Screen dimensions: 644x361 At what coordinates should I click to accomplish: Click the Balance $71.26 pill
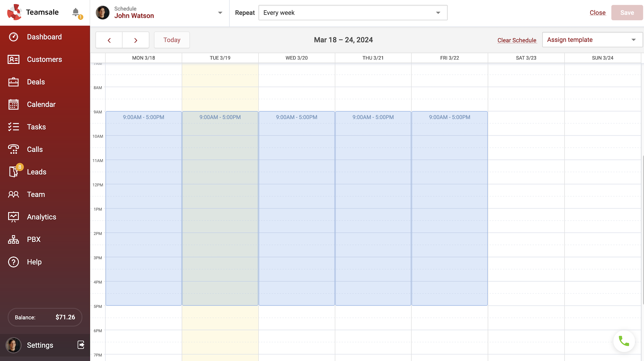coord(45,317)
